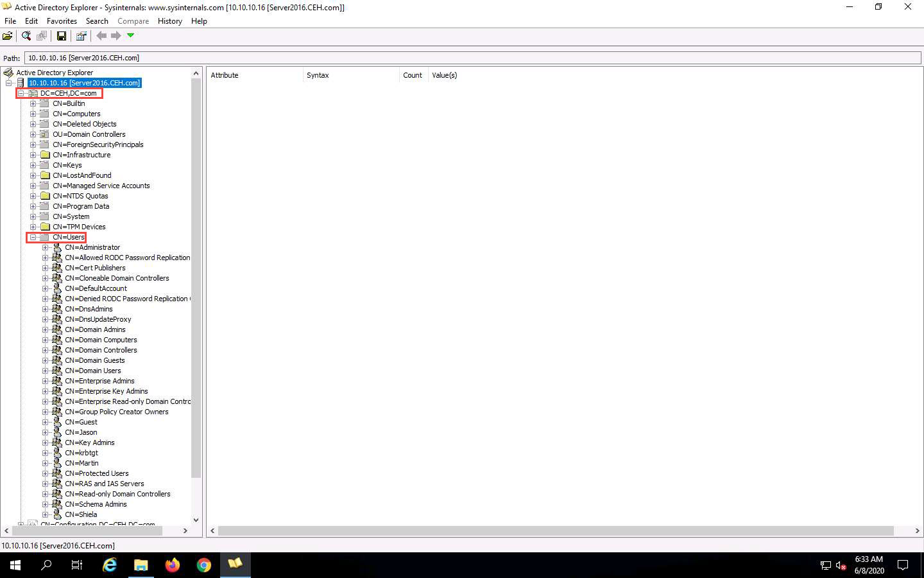Open the Help menu
This screenshot has height=578, width=924.
[x=199, y=21]
